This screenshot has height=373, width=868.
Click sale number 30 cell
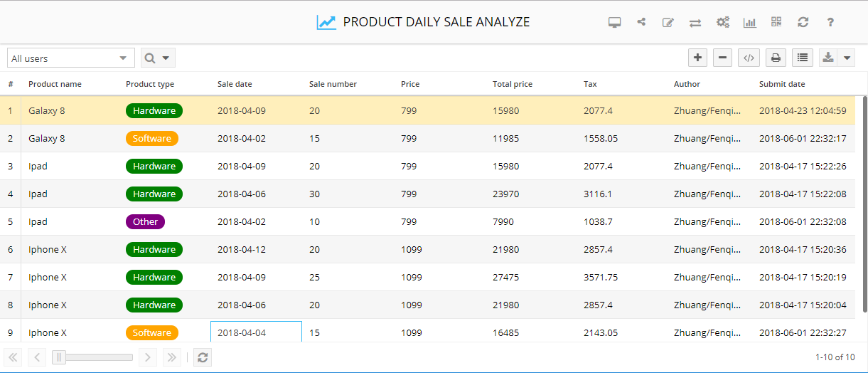point(315,194)
